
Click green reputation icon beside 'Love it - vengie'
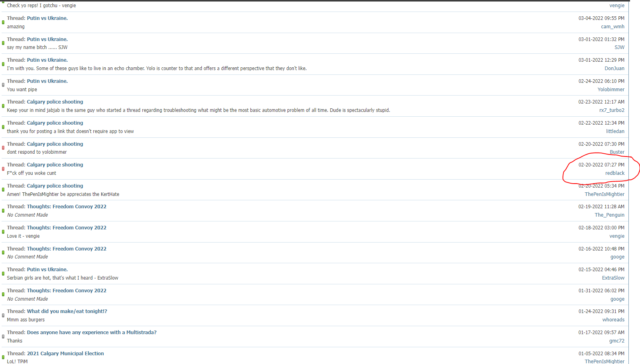3,232
